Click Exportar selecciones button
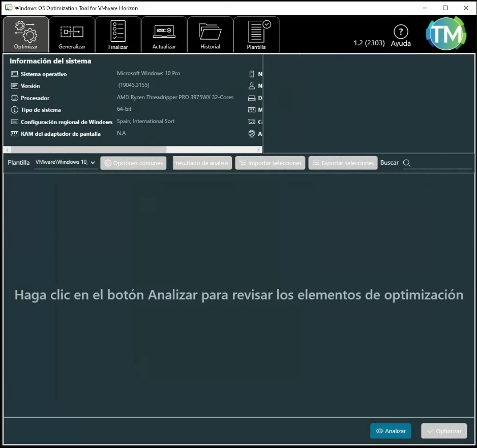 [343, 163]
